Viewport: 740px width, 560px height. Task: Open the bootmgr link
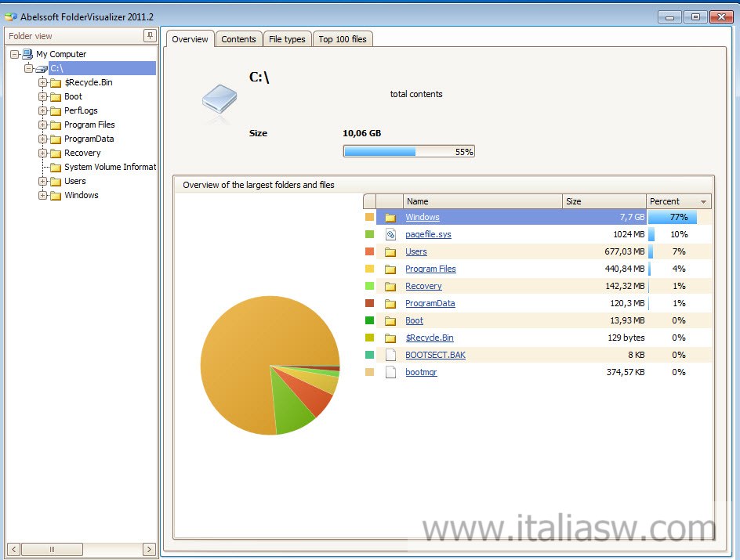click(421, 372)
